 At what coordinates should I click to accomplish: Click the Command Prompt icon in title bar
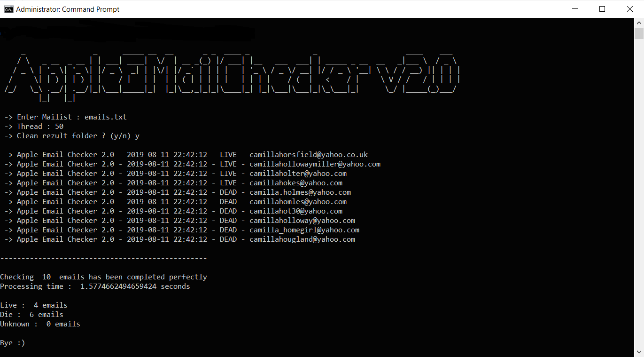pos(8,9)
